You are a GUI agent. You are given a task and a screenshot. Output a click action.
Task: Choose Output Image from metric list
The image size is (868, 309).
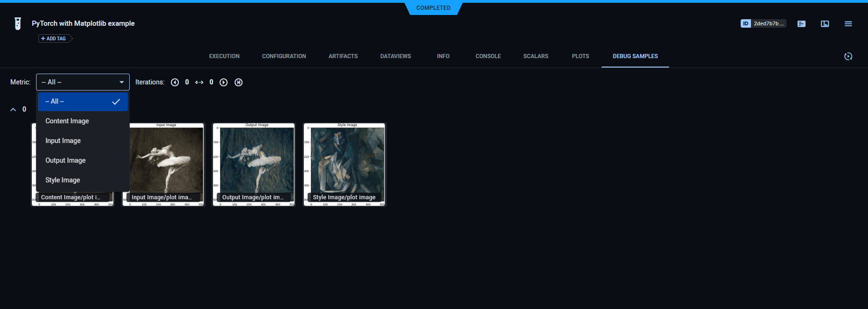[66, 160]
